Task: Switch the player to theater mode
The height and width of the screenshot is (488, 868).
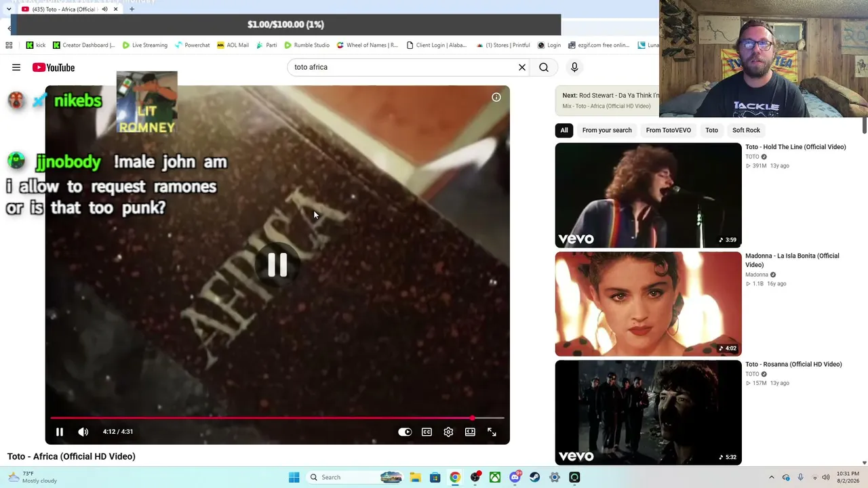Action: pos(470,432)
